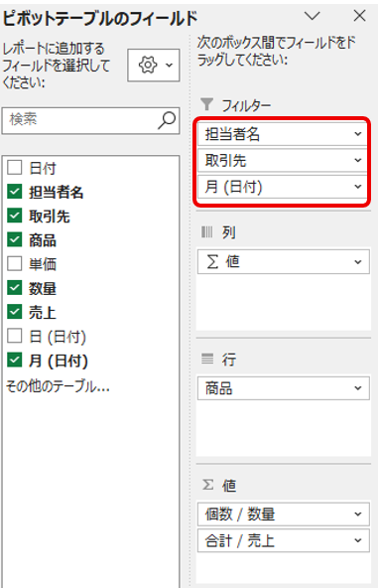Enable the 単価 field checkbox
This screenshot has width=380, height=588.
15,263
